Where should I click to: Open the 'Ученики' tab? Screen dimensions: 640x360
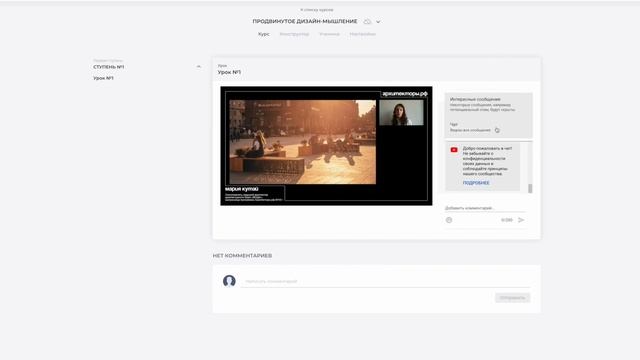(x=329, y=34)
